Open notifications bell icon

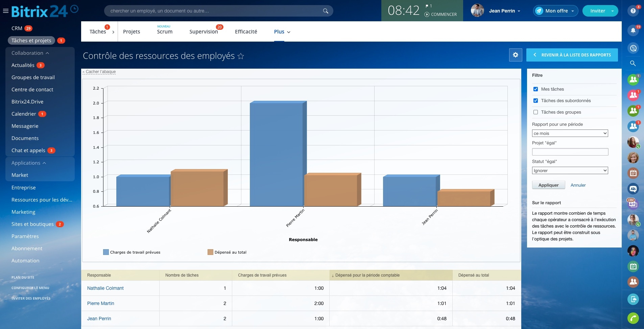[x=633, y=31]
